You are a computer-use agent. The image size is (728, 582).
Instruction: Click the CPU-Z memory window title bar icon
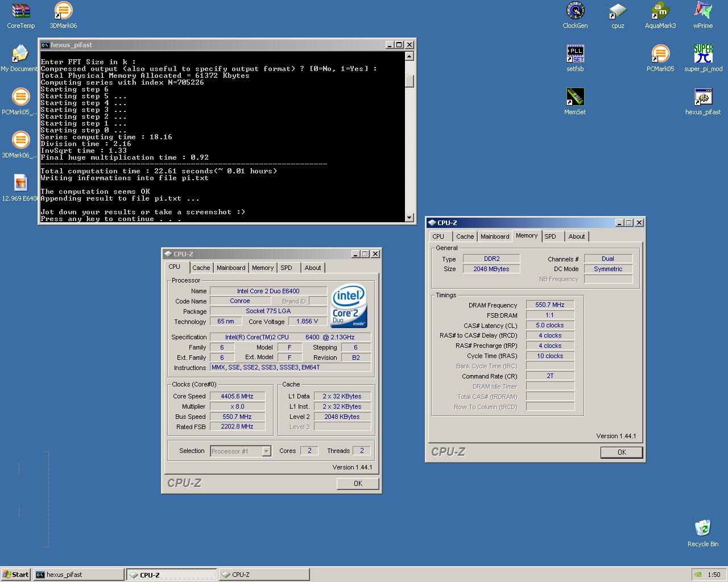[432, 223]
